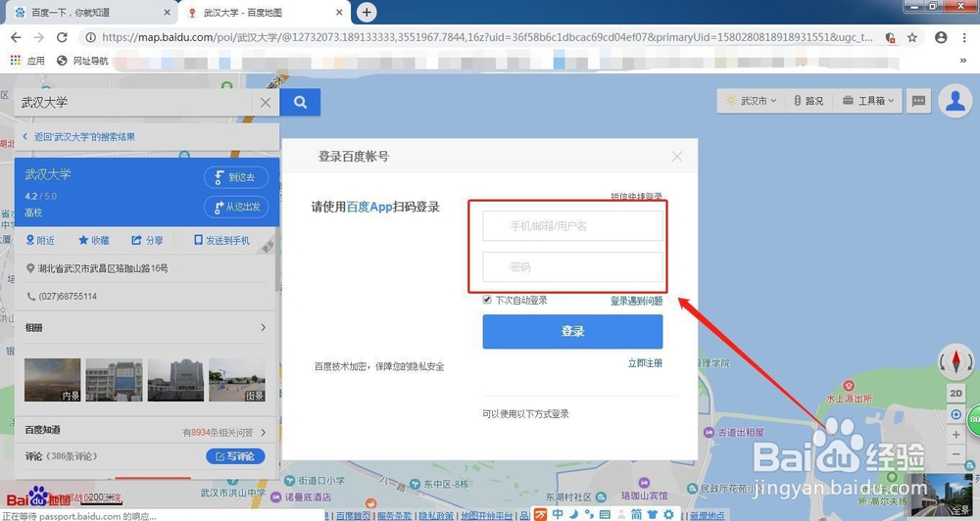This screenshot has height=521, width=980.
Task: Focus the 密码 password field
Action: (572, 266)
